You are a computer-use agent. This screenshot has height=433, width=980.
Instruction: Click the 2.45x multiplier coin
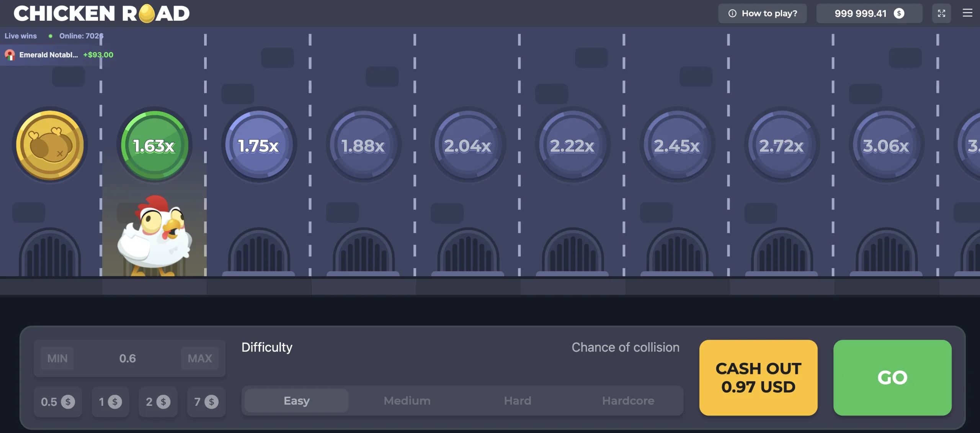(677, 145)
